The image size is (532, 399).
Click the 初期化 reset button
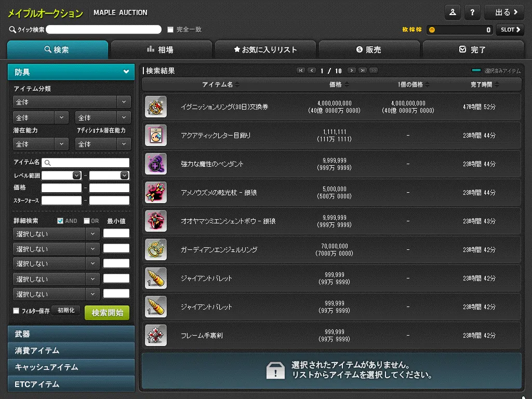click(66, 311)
